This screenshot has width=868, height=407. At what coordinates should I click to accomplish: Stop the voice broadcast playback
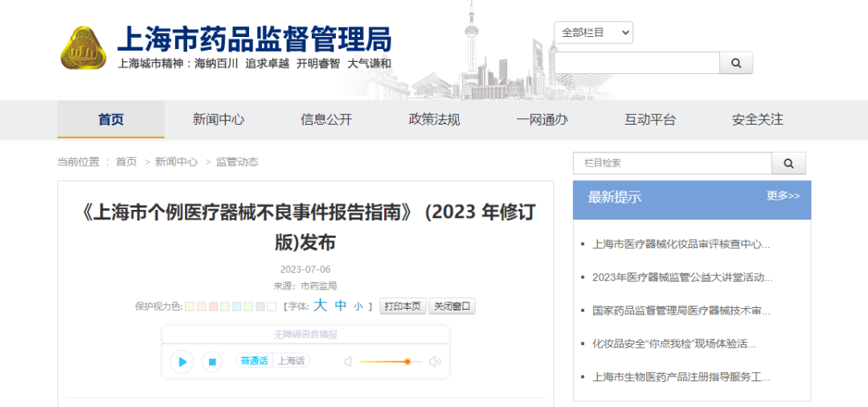click(212, 362)
